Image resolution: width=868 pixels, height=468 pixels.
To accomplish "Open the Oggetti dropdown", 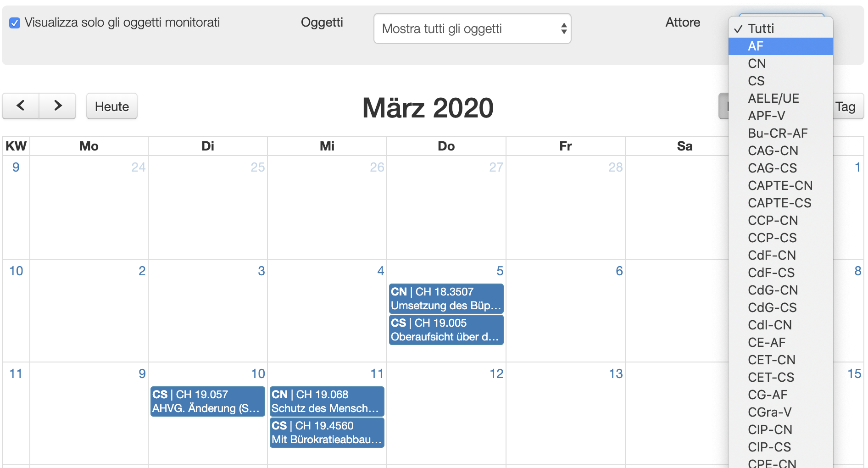I will (x=472, y=28).
